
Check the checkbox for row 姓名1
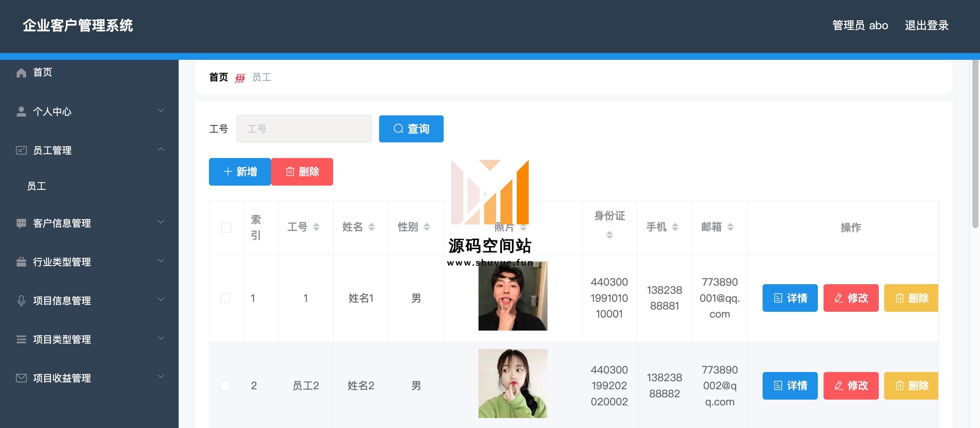tap(225, 298)
